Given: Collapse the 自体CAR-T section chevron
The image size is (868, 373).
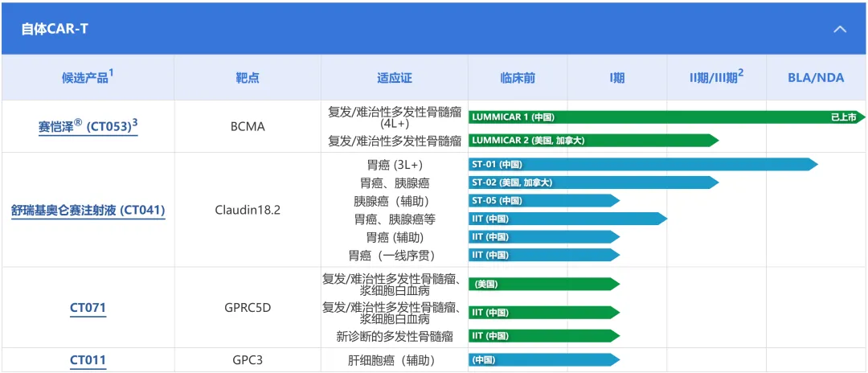Looking at the screenshot, I should pyautogui.click(x=840, y=29).
